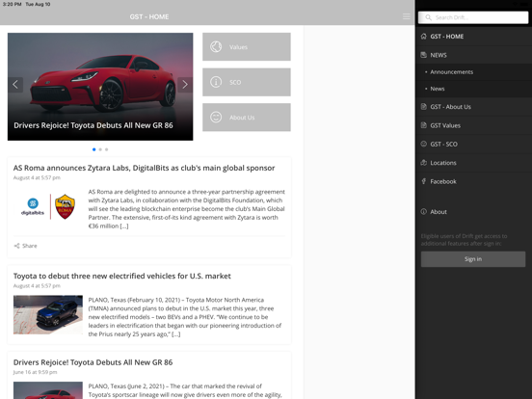The image size is (532, 399).
Task: Click the Locations map icon in sidebar
Action: point(423,163)
